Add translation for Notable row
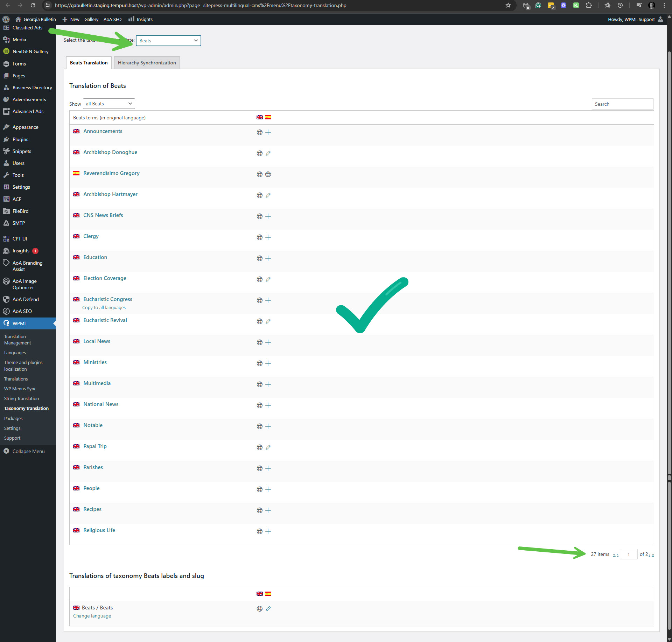The image size is (672, 642). (268, 426)
